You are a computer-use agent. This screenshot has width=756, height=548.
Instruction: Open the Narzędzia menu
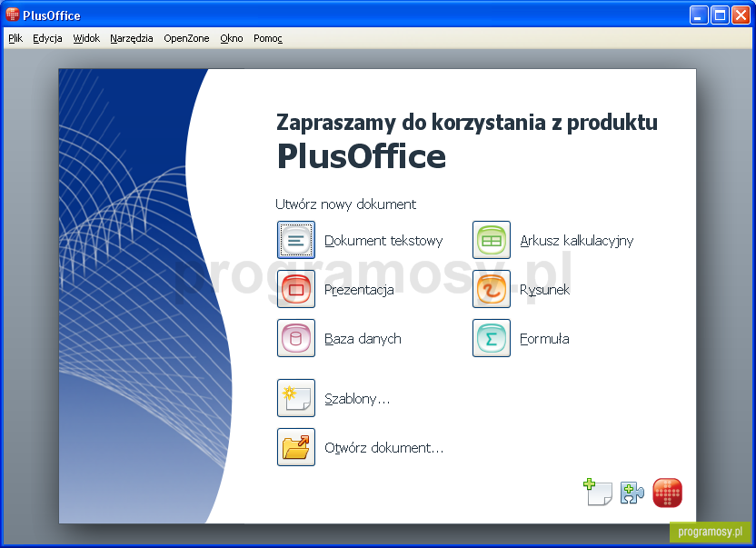click(x=131, y=38)
